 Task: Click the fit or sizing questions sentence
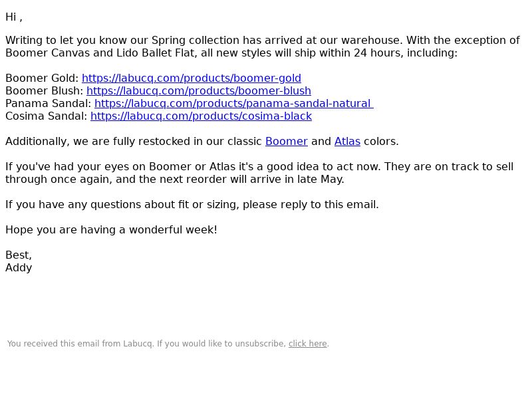(192, 205)
